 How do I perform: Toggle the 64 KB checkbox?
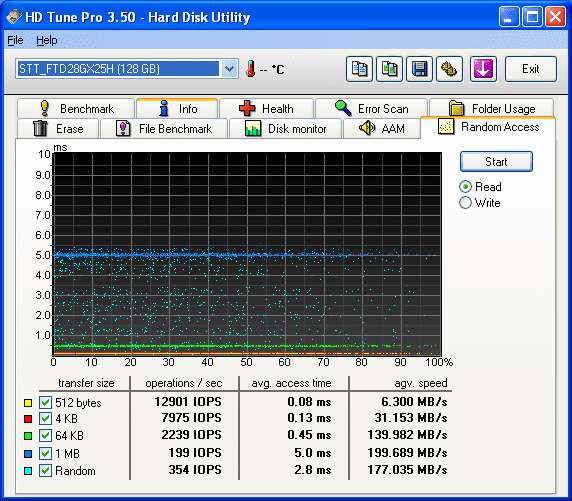click(x=46, y=435)
